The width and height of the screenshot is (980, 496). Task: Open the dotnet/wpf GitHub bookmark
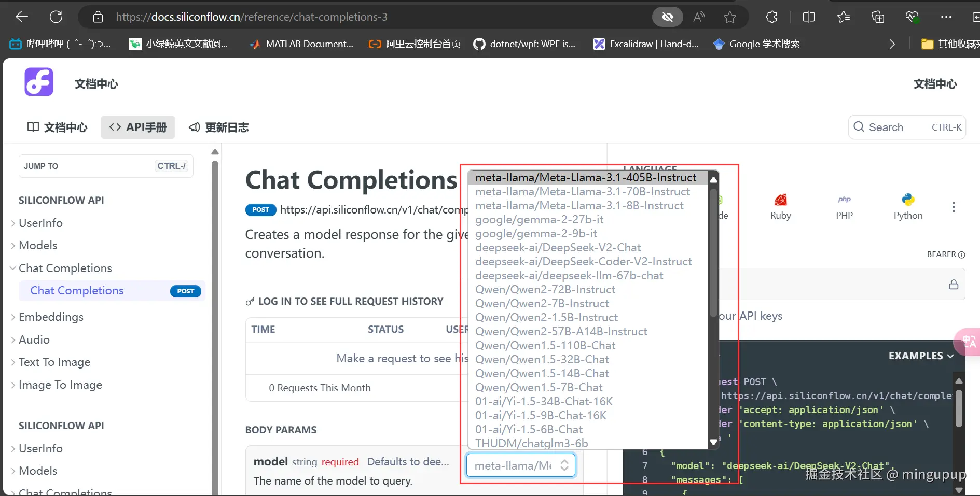click(x=524, y=44)
